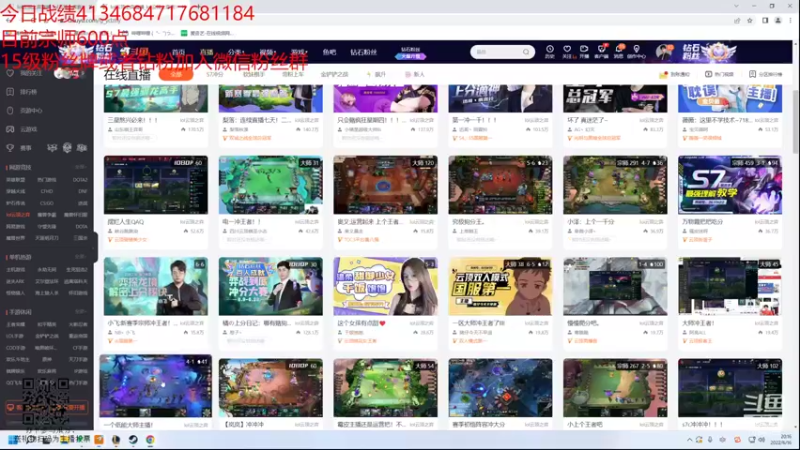Open the 客户端 download icon in header
The width and height of the screenshot is (800, 450).
coord(602,49)
